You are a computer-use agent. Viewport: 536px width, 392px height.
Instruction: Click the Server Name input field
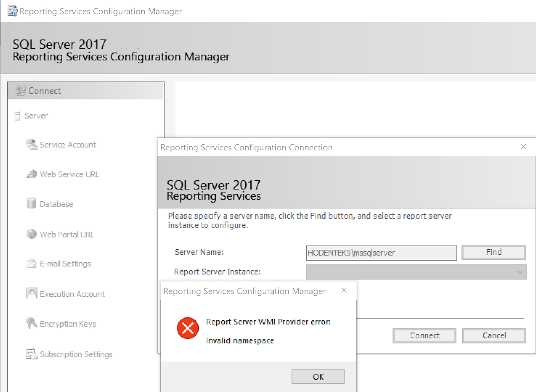[x=381, y=253]
